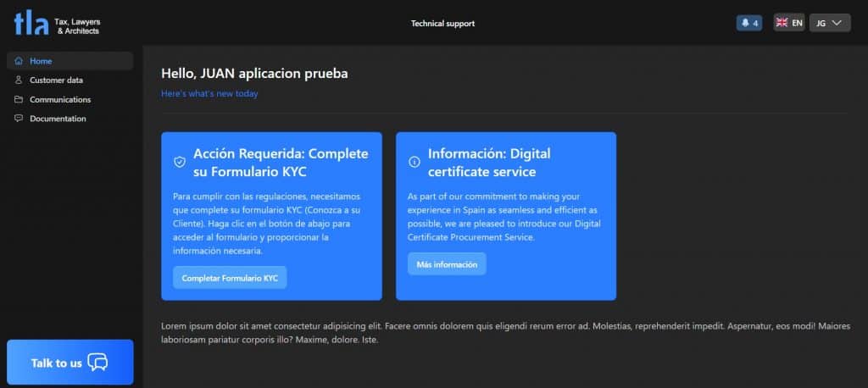
Task: Open notifications via the bell badge
Action: tap(748, 23)
